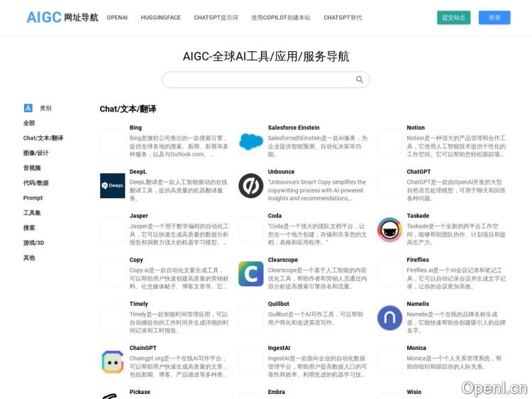Click the Pickaxe title link

click(140, 392)
